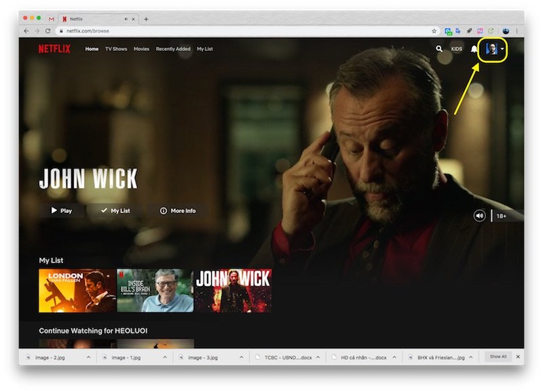Open My List in the top navigation

pyautogui.click(x=205, y=49)
